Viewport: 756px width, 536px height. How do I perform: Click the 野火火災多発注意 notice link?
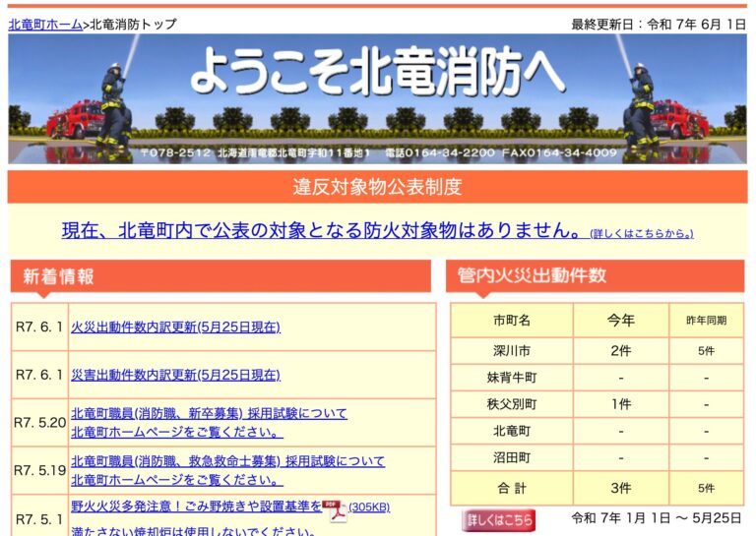(x=196, y=507)
